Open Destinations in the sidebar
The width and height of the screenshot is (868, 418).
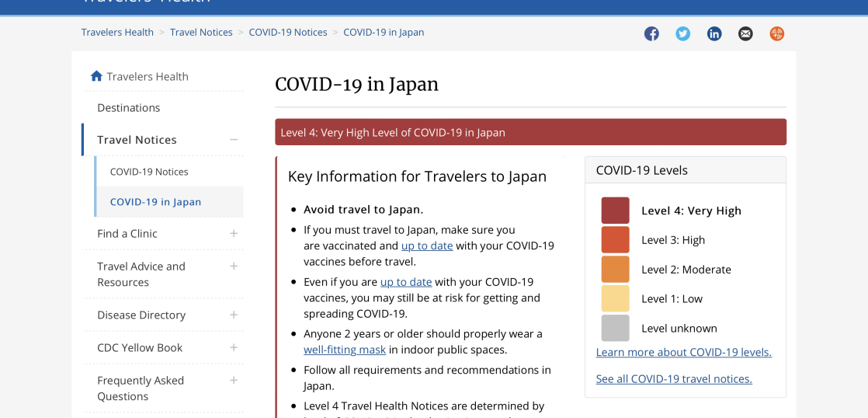point(129,108)
